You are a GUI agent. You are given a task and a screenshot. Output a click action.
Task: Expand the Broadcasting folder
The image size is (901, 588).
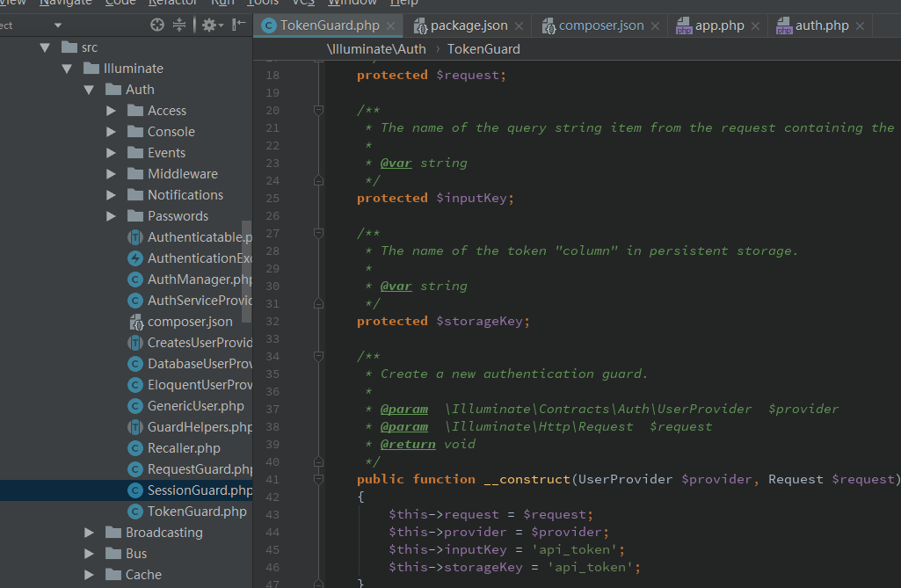point(89,533)
